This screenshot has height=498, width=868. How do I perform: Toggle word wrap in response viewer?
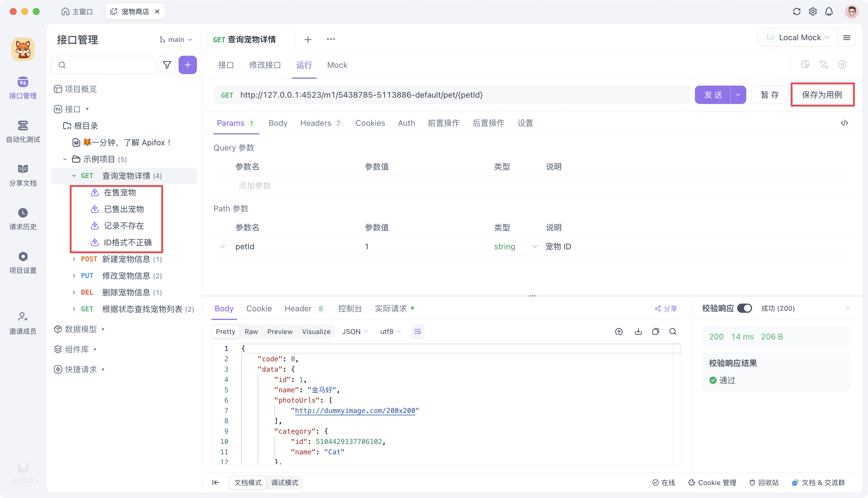pos(417,331)
